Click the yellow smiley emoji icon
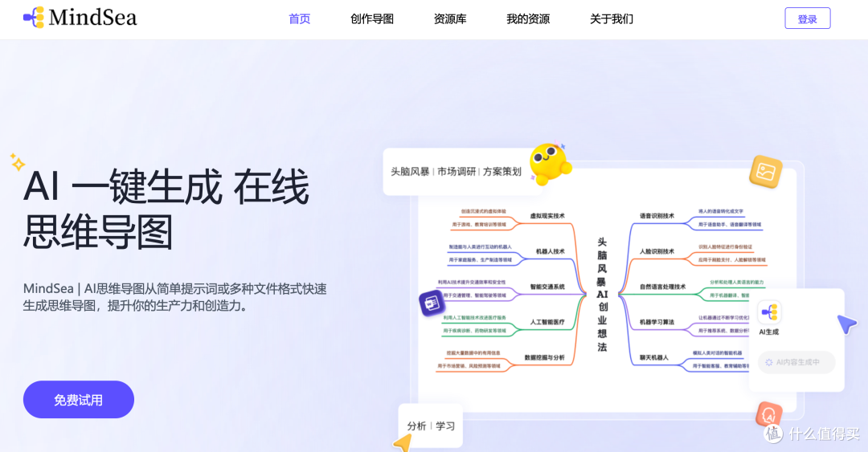The width and height of the screenshot is (868, 452). [x=549, y=164]
